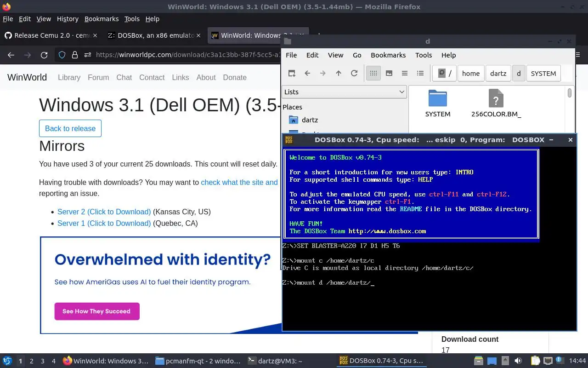Image resolution: width=588 pixels, height=368 pixels.
Task: Download from Server 2 Kansas City
Action: click(x=104, y=212)
